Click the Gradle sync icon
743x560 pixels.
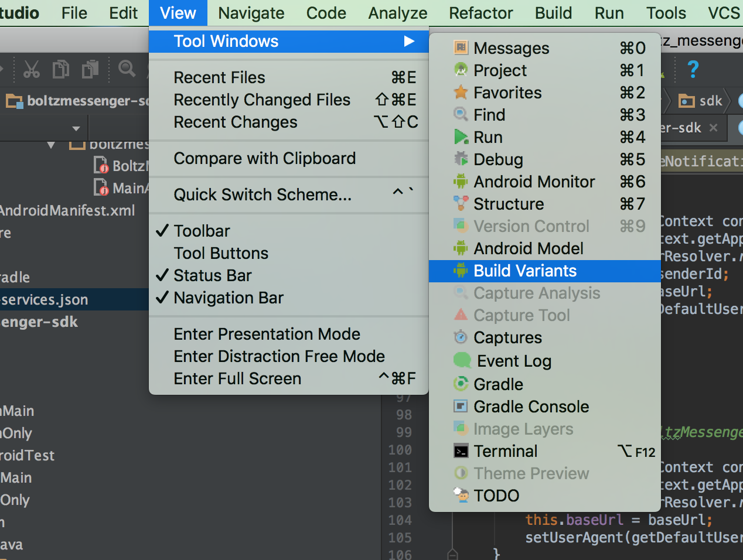point(461,384)
